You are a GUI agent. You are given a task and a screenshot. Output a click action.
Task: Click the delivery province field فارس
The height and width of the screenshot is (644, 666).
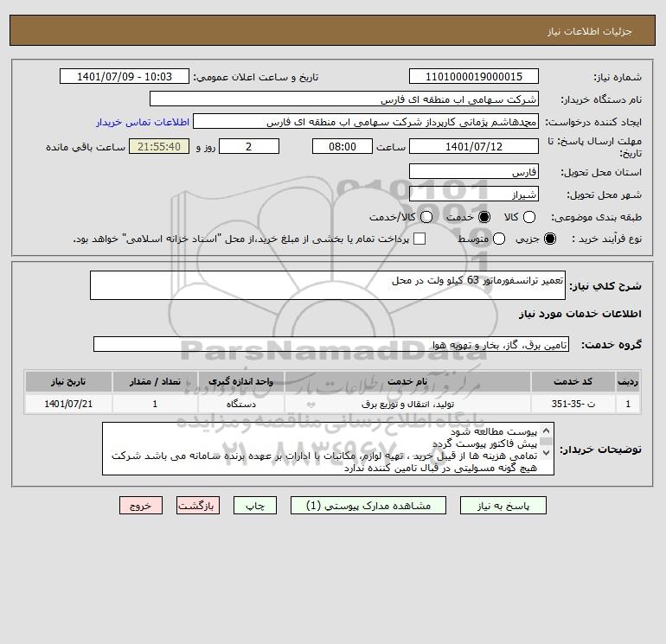tap(474, 171)
